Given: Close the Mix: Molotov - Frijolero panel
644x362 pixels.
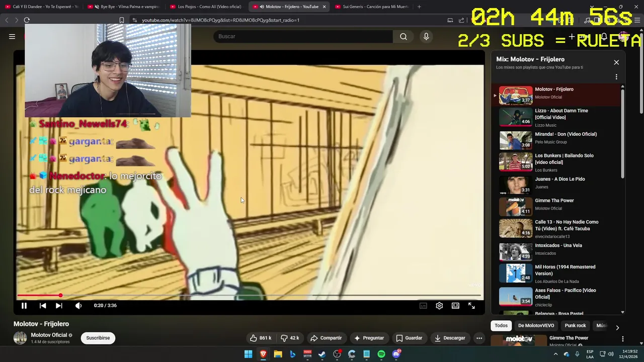Looking at the screenshot, I should [616, 62].
